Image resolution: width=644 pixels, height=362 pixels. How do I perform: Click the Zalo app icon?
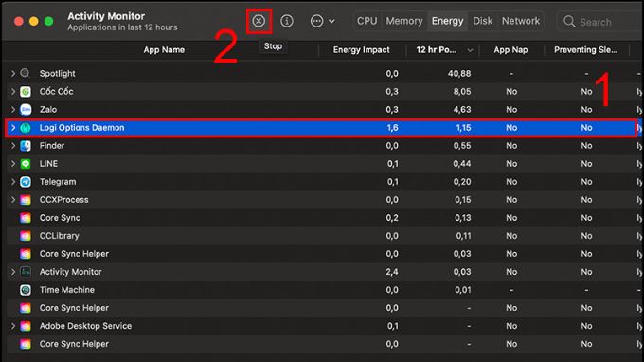[26, 110]
